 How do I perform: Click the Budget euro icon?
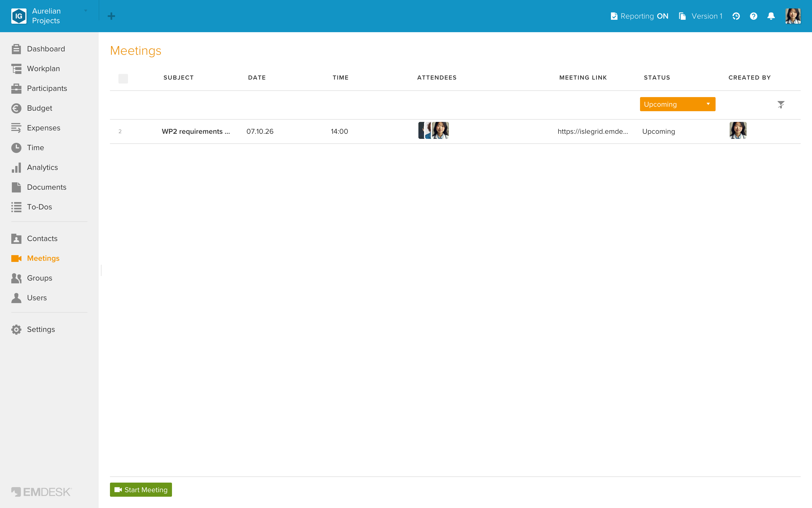pyautogui.click(x=16, y=108)
